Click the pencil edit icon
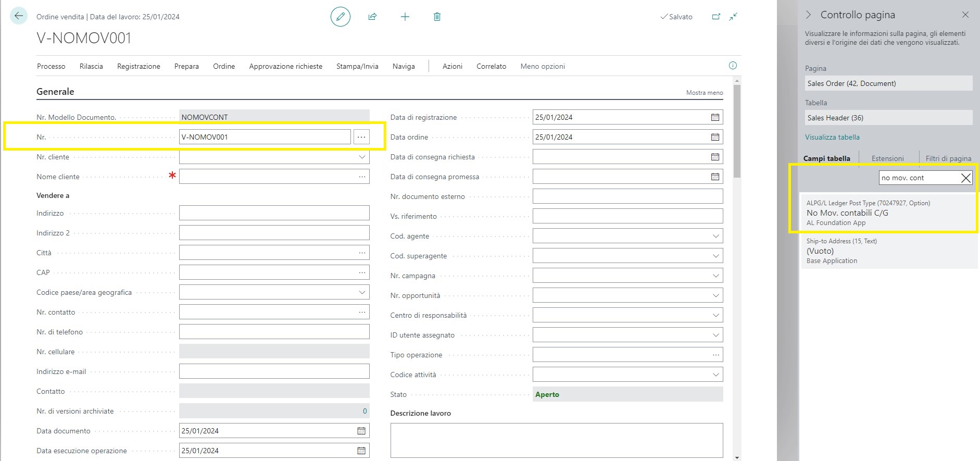 pyautogui.click(x=341, y=17)
